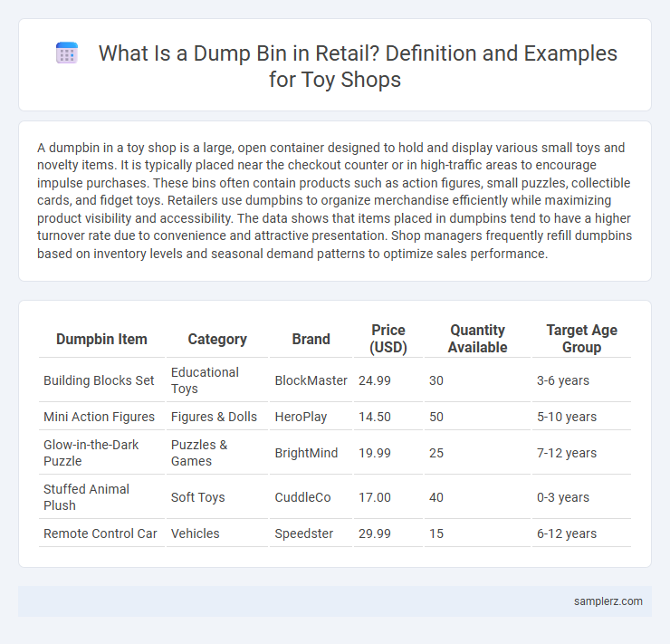Select the Glow-in-the-Dark Puzzle cell

coord(101,453)
